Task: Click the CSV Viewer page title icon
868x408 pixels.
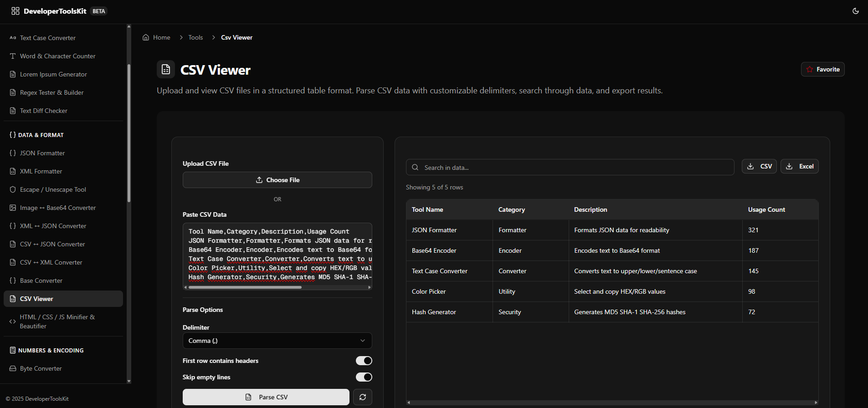Action: tap(166, 70)
